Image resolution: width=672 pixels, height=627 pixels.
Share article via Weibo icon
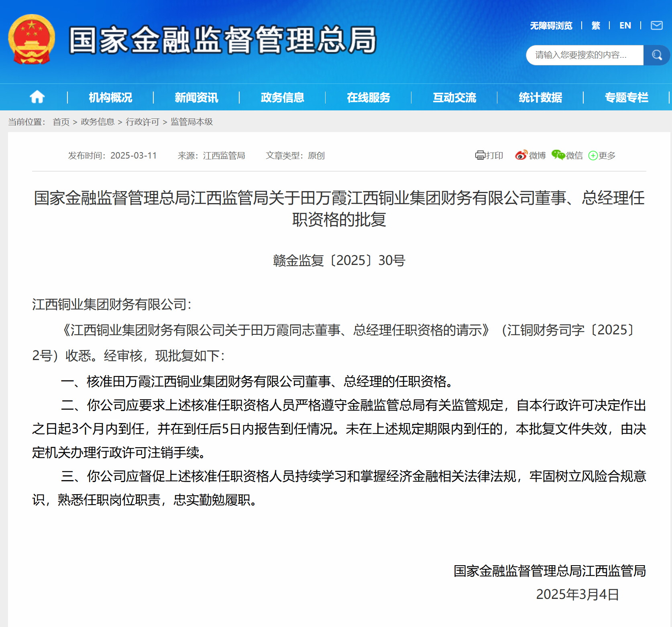pyautogui.click(x=521, y=155)
